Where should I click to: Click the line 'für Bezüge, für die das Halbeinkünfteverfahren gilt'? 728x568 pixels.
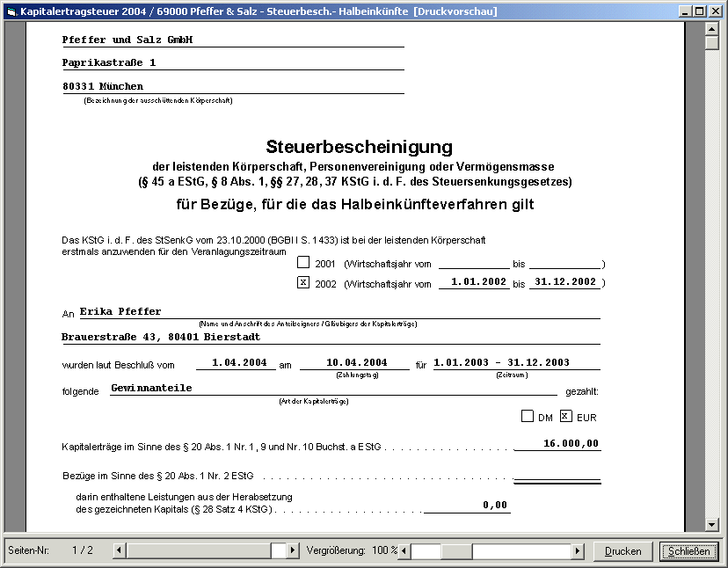(355, 204)
